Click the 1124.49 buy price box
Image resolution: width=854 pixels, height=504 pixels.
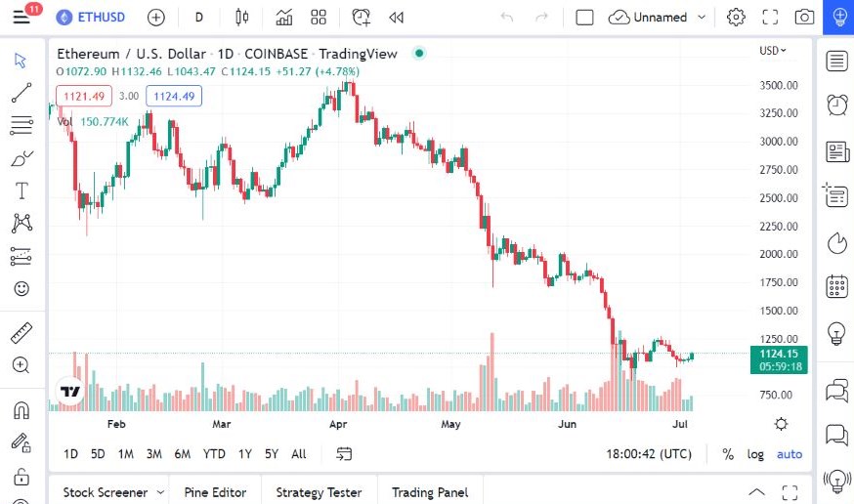pyautogui.click(x=174, y=96)
